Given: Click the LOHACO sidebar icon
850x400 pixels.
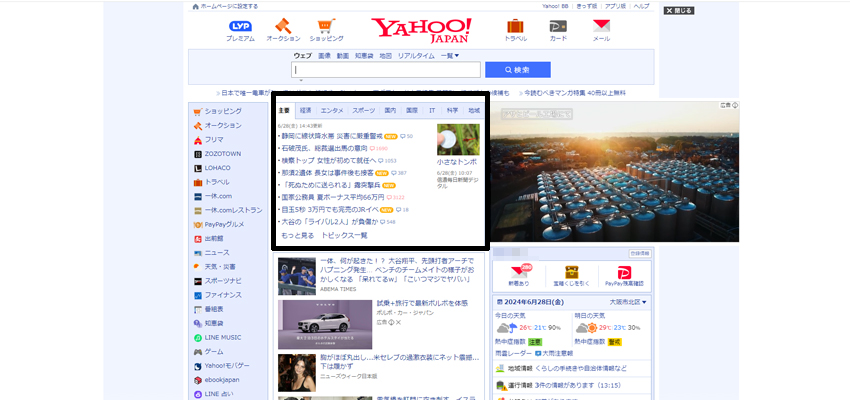Looking at the screenshot, I should click(198, 168).
